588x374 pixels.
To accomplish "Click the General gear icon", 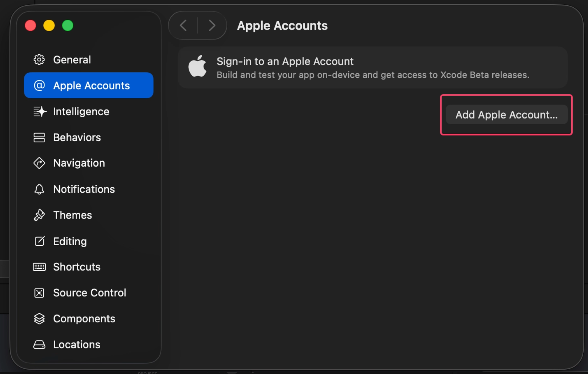I will pos(39,59).
